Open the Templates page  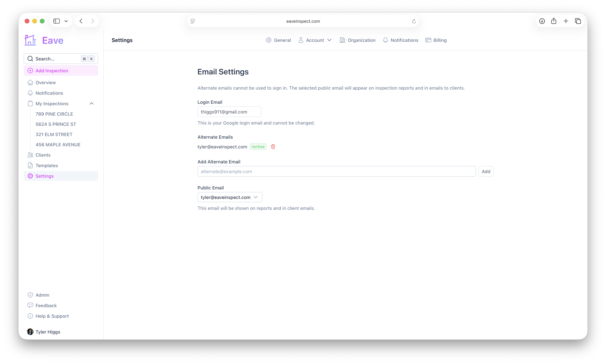pyautogui.click(x=61, y=166)
